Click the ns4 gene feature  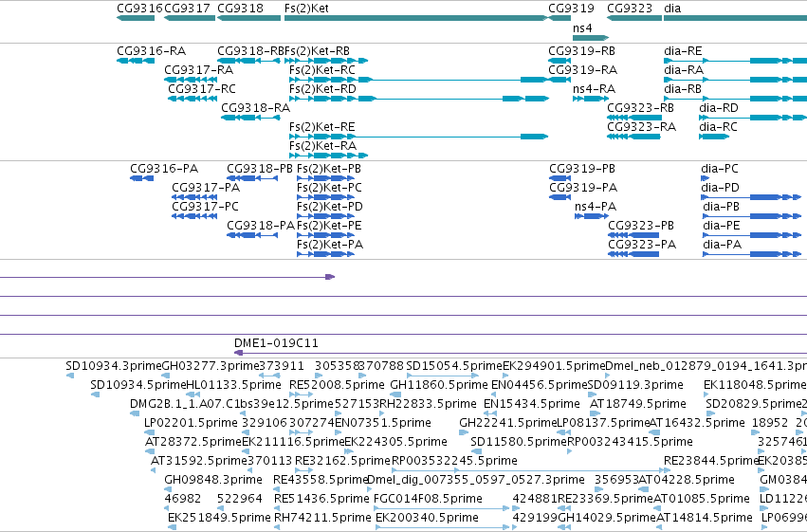591,38
